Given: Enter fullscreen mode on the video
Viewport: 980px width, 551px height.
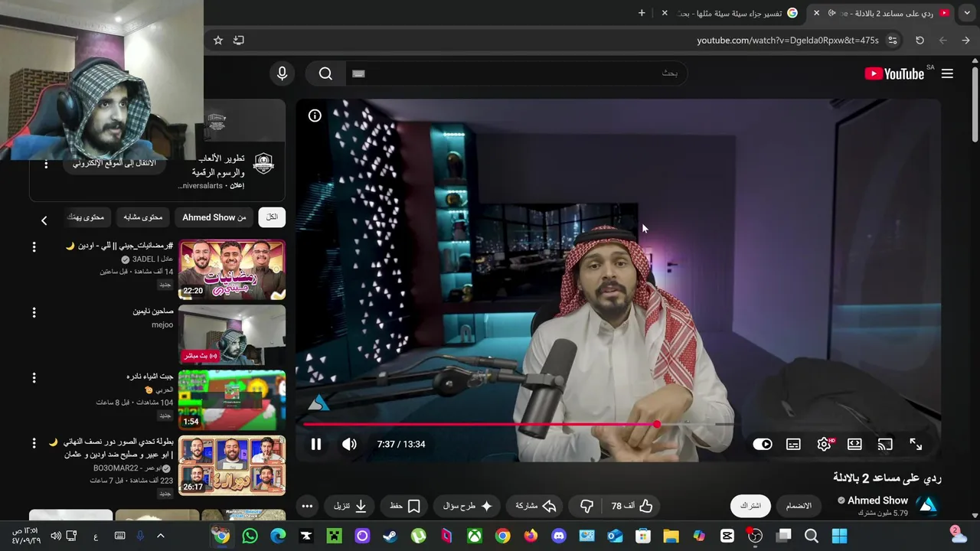Looking at the screenshot, I should coord(916,444).
